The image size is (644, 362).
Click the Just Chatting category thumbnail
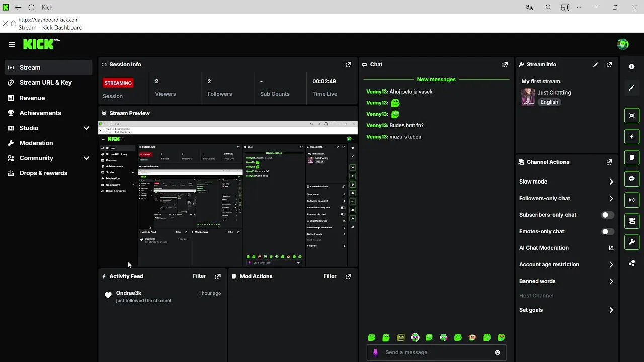pyautogui.click(x=528, y=97)
